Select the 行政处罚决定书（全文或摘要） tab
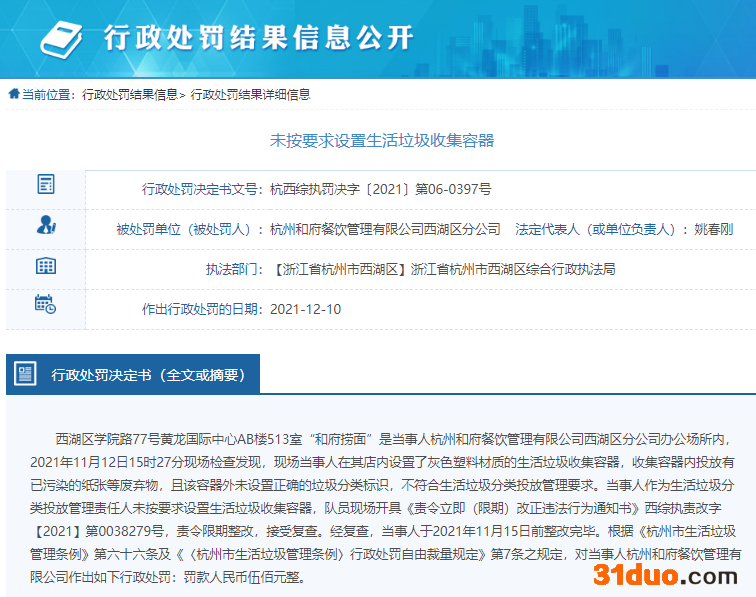 click(147, 375)
